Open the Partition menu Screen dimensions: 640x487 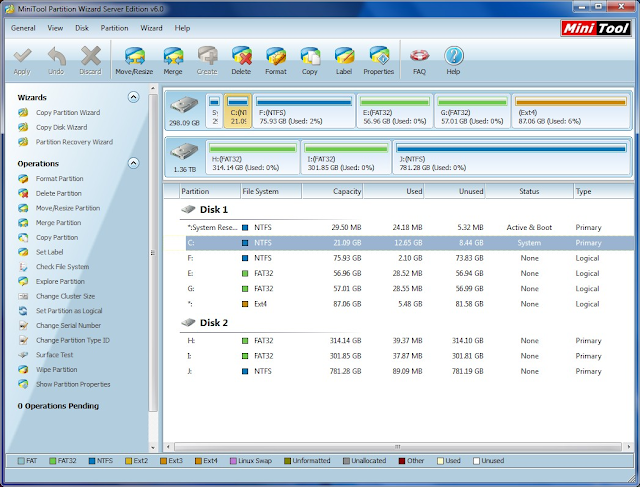coord(114,28)
